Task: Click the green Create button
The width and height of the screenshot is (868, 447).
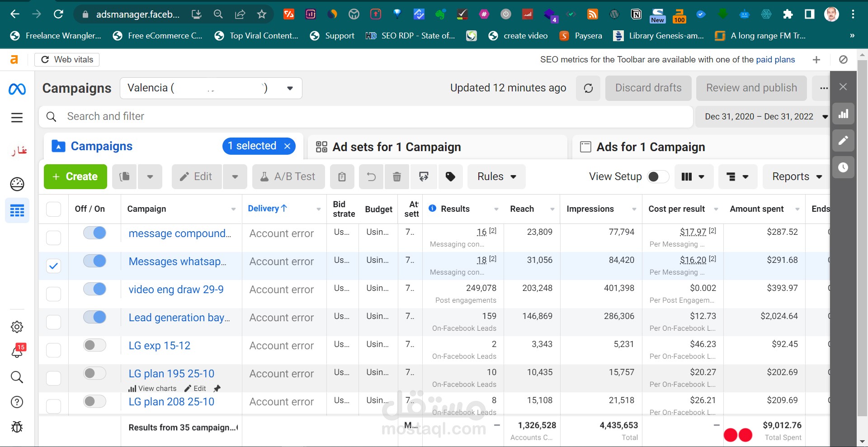Action: (75, 176)
